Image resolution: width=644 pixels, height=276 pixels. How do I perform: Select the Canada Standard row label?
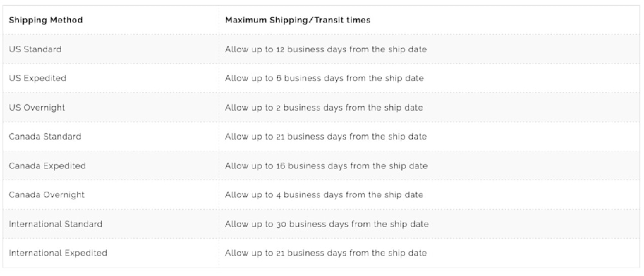pos(45,136)
